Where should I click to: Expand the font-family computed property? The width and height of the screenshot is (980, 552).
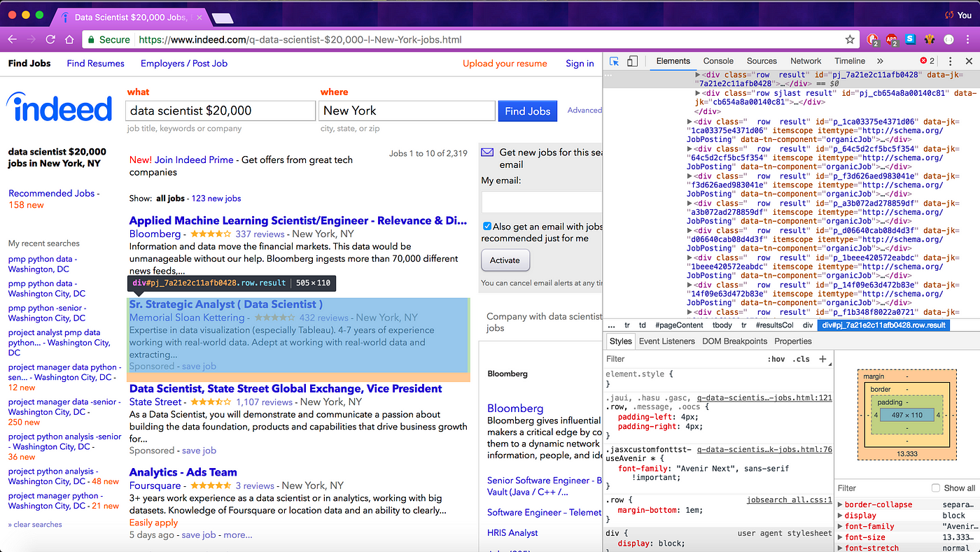coord(841,526)
